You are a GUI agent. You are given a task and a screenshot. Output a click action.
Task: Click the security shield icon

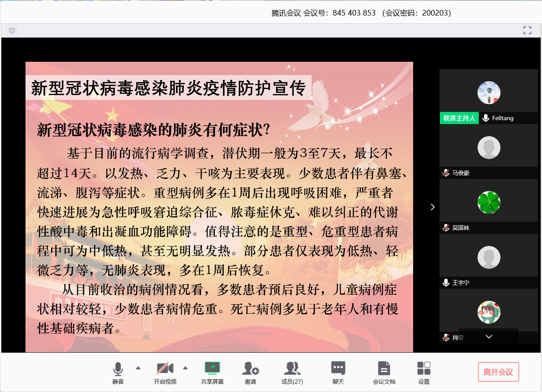click(x=12, y=30)
